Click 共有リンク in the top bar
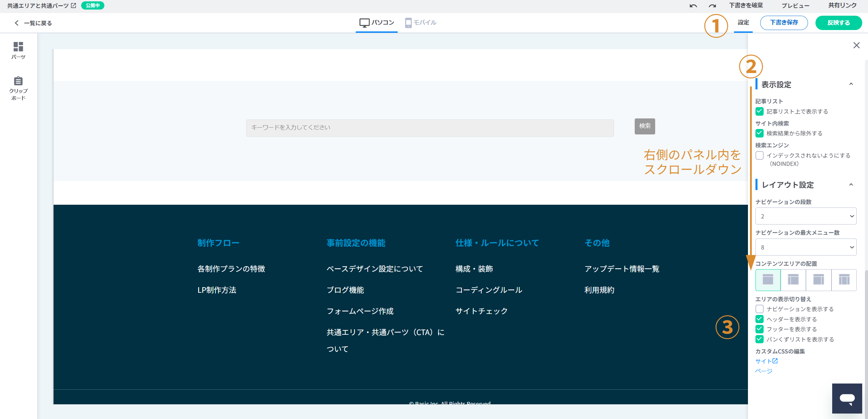 point(842,5)
